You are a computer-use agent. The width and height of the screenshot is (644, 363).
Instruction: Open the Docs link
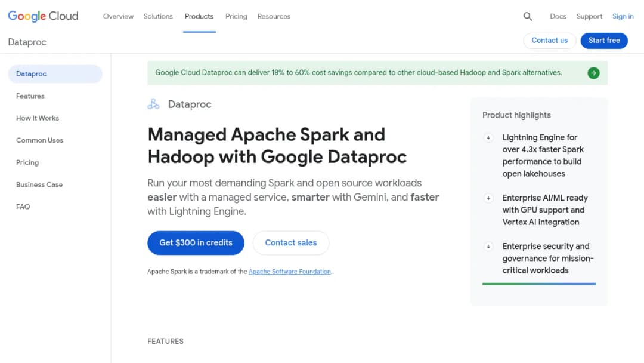558,17
